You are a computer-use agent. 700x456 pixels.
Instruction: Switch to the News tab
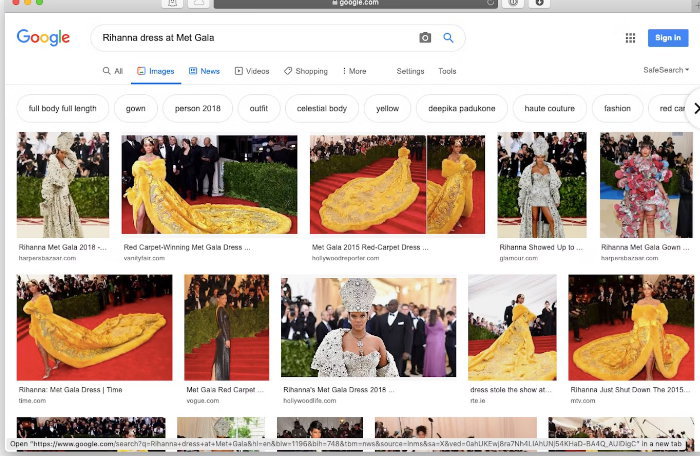click(x=204, y=71)
